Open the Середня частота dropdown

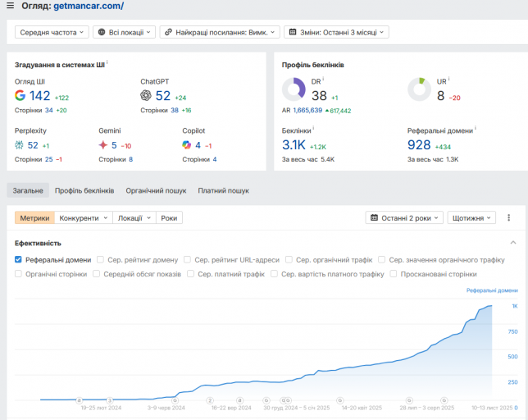tap(52, 32)
